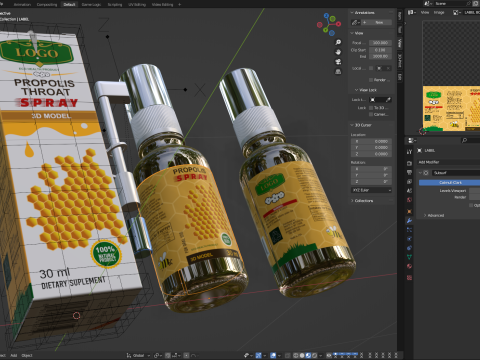Open the Scene properties tab
The image size is (480, 360).
(409, 191)
